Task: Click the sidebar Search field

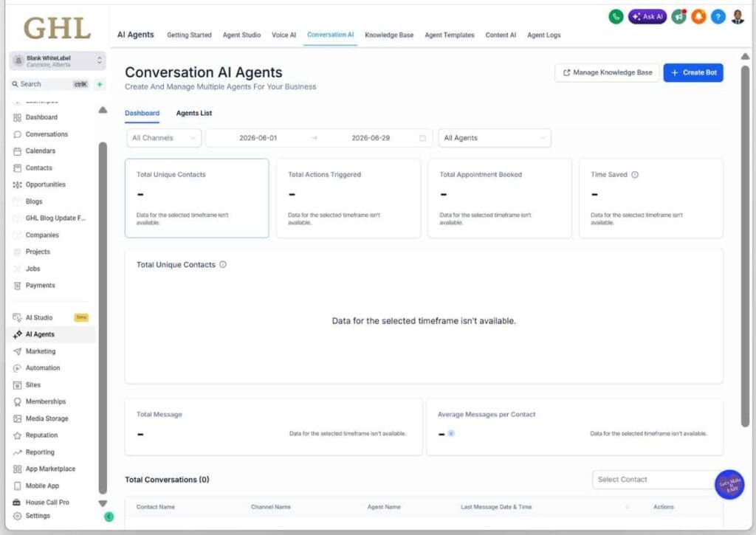Action: click(x=50, y=84)
